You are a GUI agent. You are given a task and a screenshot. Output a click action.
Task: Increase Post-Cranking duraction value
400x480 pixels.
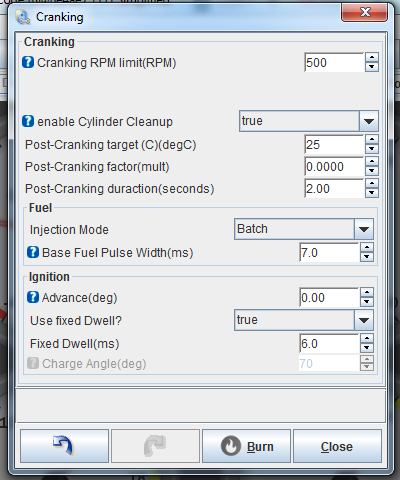tap(372, 184)
